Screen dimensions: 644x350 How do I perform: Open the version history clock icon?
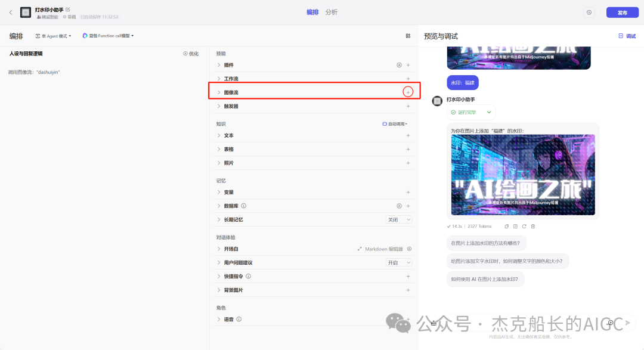[x=589, y=13]
